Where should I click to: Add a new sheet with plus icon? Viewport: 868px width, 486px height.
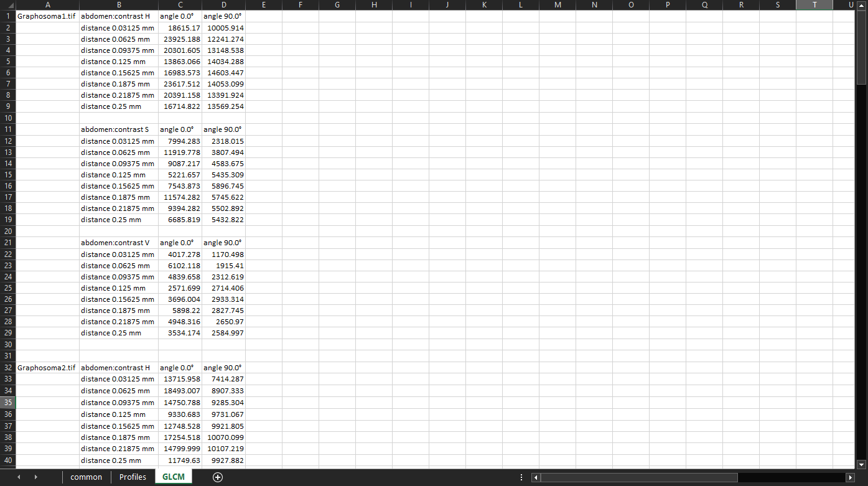coord(218,477)
